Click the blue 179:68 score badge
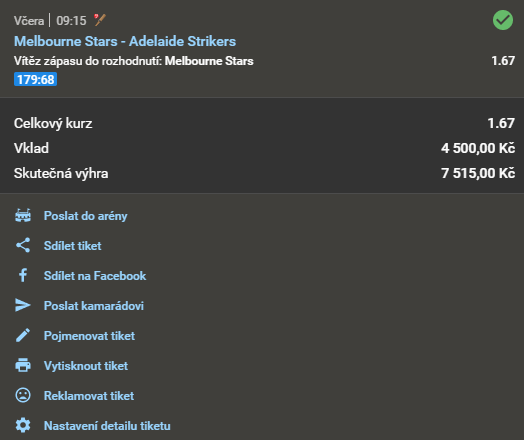 point(35,79)
